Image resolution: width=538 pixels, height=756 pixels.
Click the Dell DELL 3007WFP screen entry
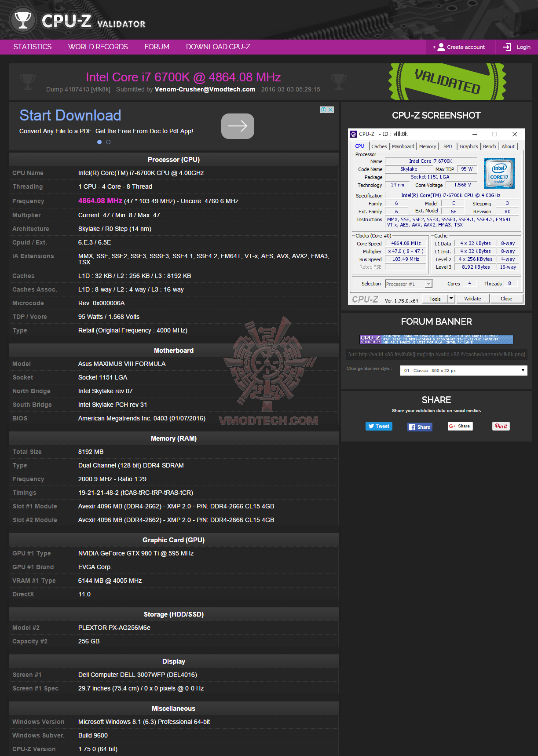pos(138,675)
